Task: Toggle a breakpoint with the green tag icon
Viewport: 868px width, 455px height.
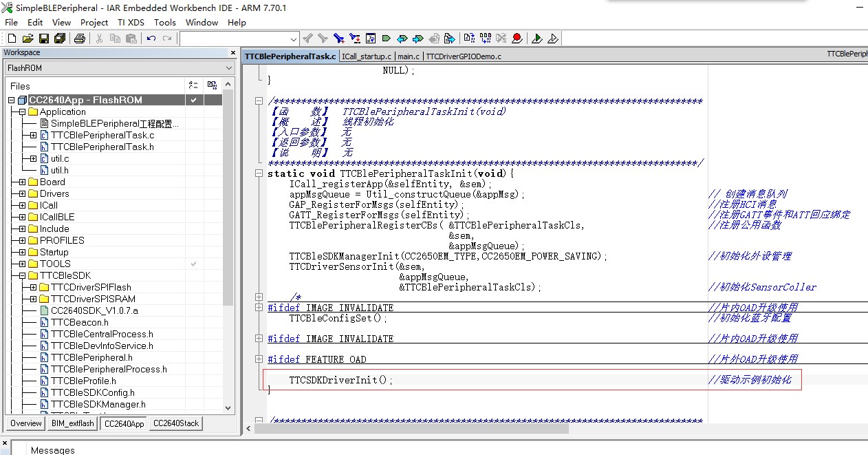Action: pos(386,39)
